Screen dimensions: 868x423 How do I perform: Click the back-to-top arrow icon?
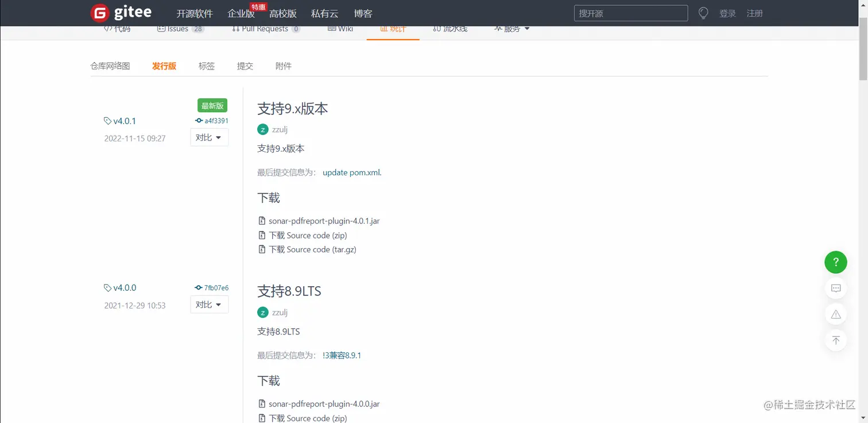pyautogui.click(x=835, y=340)
